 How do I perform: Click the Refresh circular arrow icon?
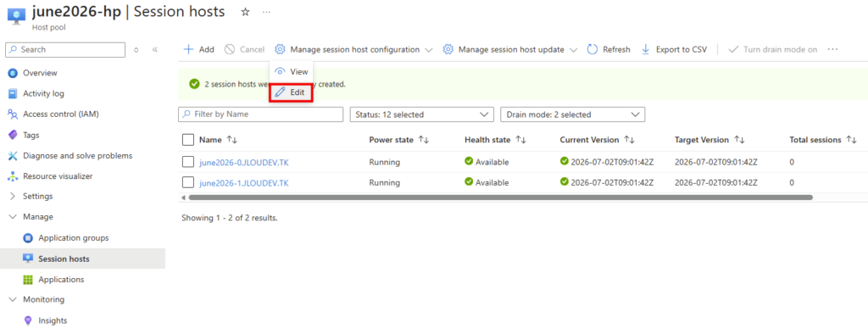(x=593, y=49)
